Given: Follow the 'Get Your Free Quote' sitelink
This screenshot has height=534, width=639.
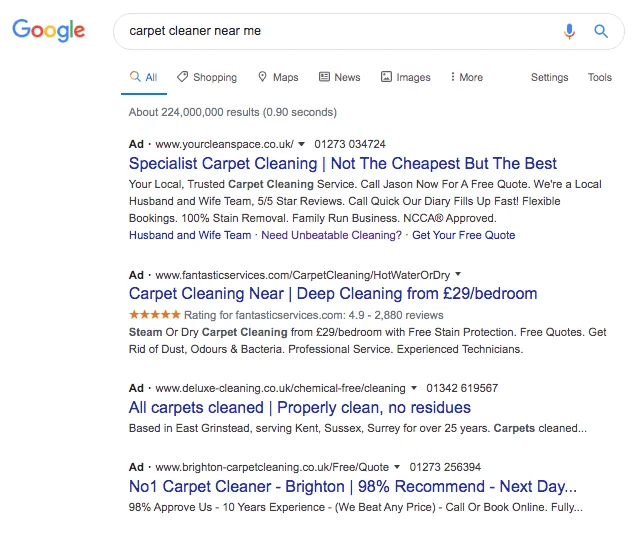Looking at the screenshot, I should (464, 235).
